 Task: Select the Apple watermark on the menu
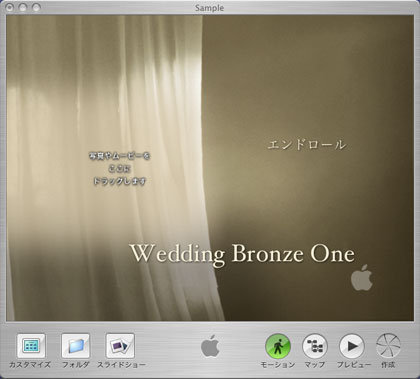click(362, 278)
